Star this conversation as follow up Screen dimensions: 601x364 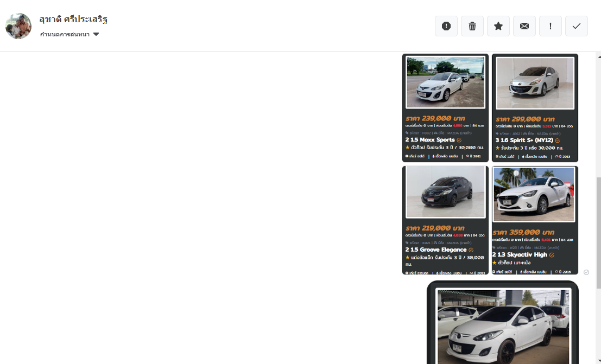click(498, 26)
